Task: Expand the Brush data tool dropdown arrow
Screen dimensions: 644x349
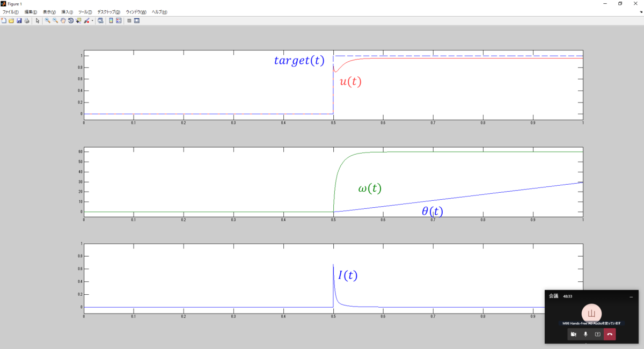Action: pos(92,21)
